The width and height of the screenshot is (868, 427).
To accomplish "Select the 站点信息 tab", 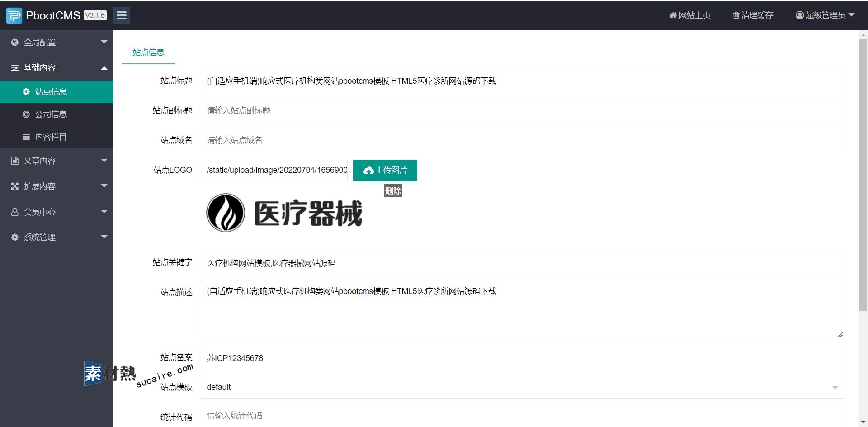I will 148,52.
